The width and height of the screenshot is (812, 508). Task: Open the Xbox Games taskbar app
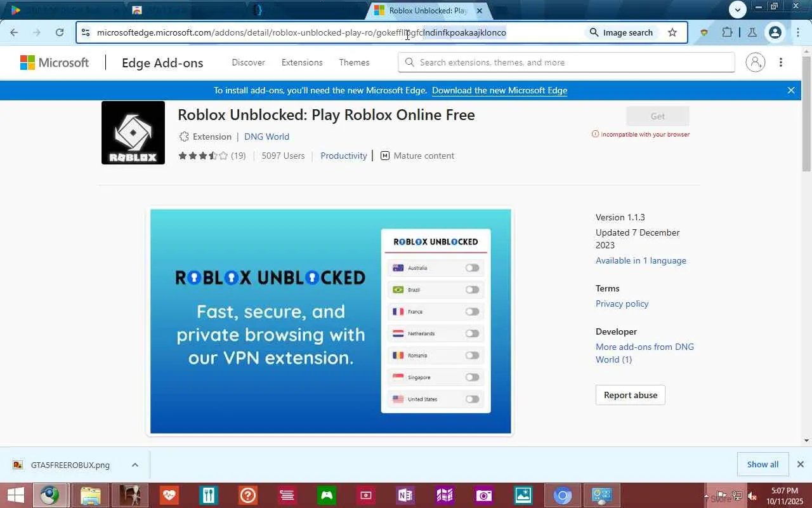tap(327, 495)
